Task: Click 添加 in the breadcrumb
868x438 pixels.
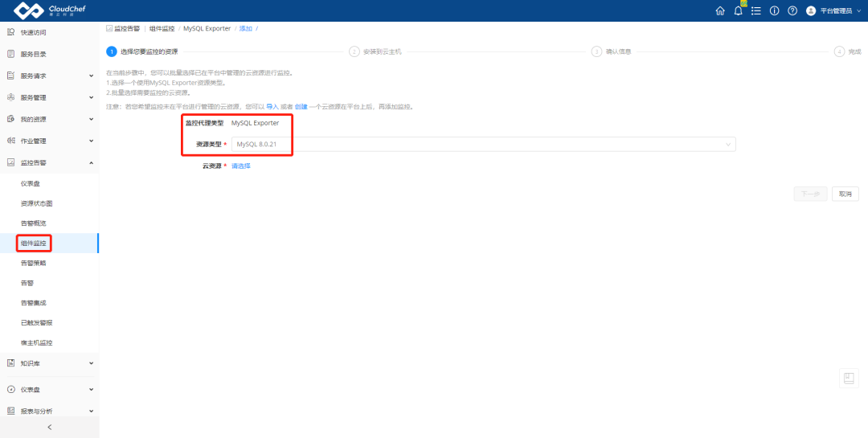Action: (245, 28)
